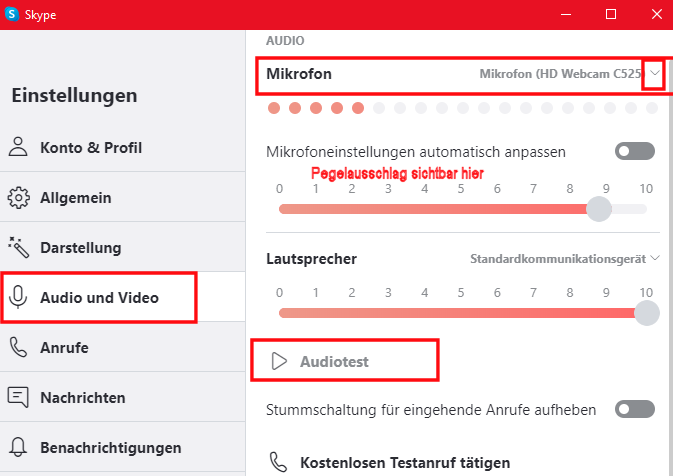The height and width of the screenshot is (476, 673).
Task: Click the person icon beside Konto & Profil
Action: coord(18,147)
